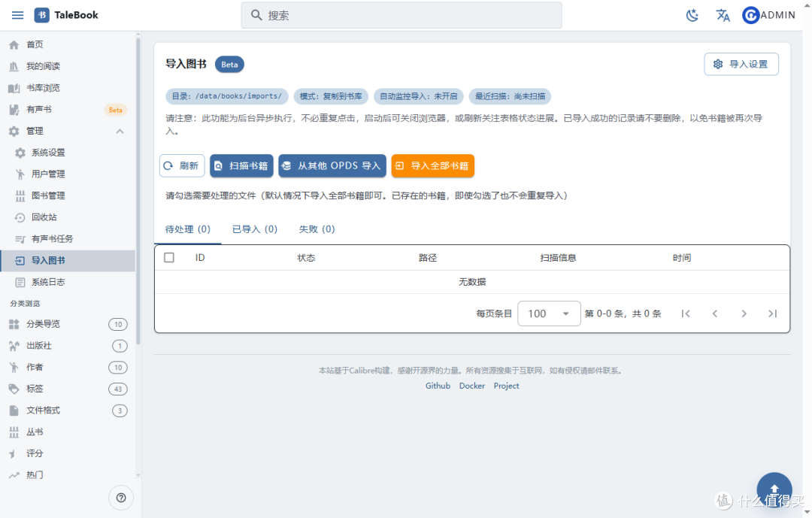
Task: Open 导入设置 button
Action: (741, 64)
